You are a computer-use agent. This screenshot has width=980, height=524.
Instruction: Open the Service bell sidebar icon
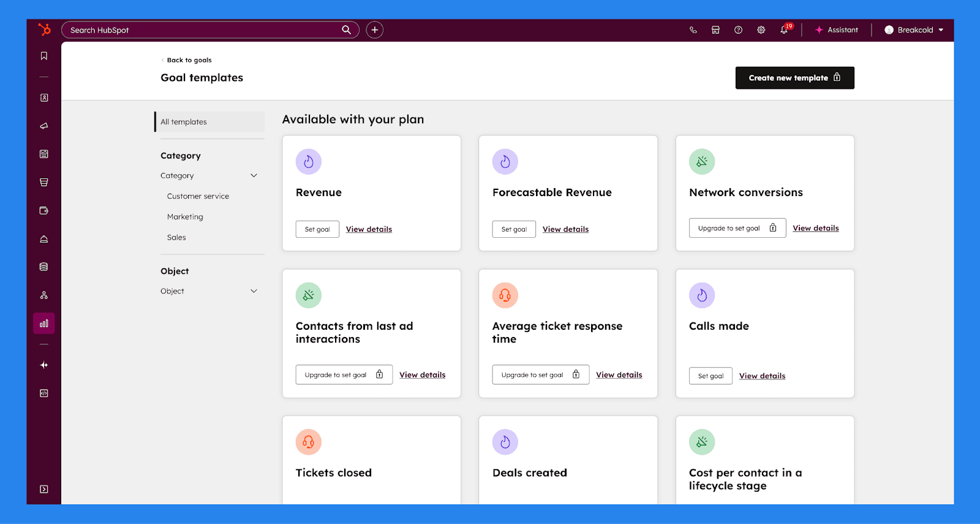coord(44,239)
